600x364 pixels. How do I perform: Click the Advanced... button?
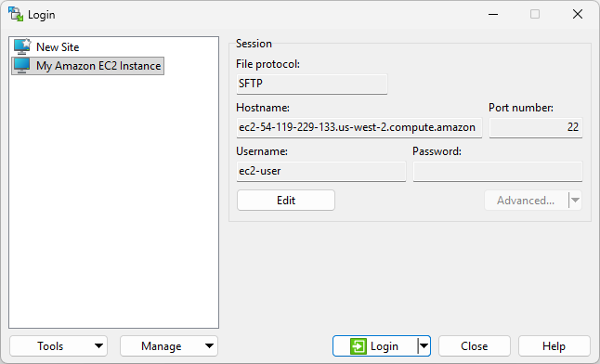(x=526, y=201)
